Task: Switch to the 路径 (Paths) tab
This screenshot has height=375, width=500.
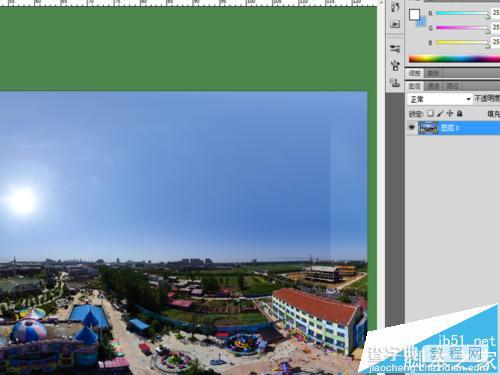Action: pyautogui.click(x=453, y=86)
